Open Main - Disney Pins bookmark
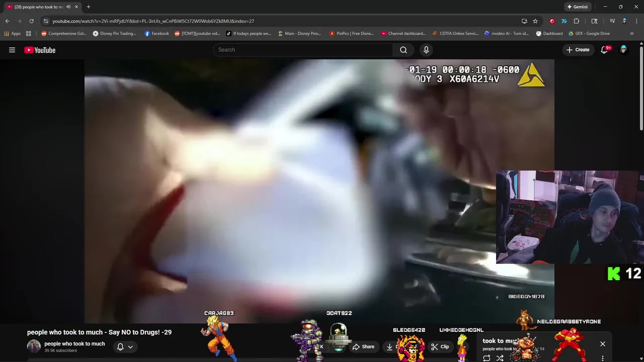Screen dimensions: 644x362 (x=299, y=34)
